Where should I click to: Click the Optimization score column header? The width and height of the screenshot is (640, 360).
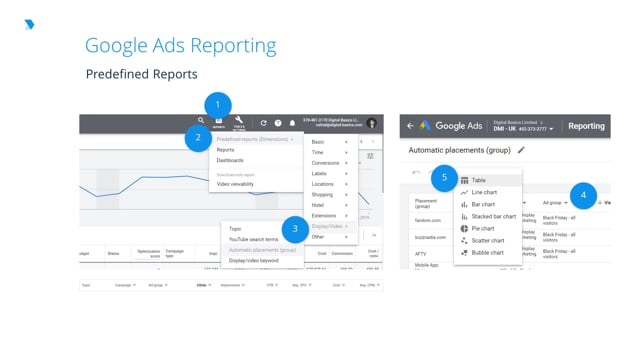coord(149,253)
